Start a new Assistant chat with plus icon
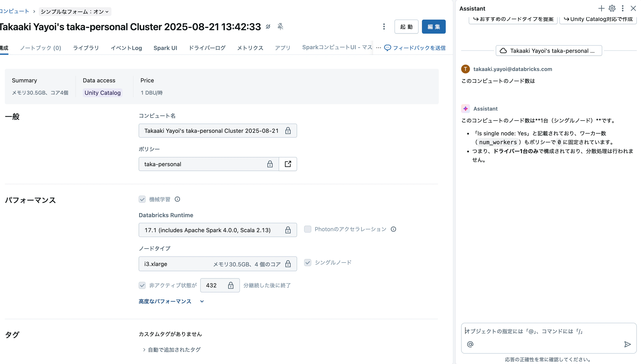Viewport: 641px width, 364px height. 601,8
